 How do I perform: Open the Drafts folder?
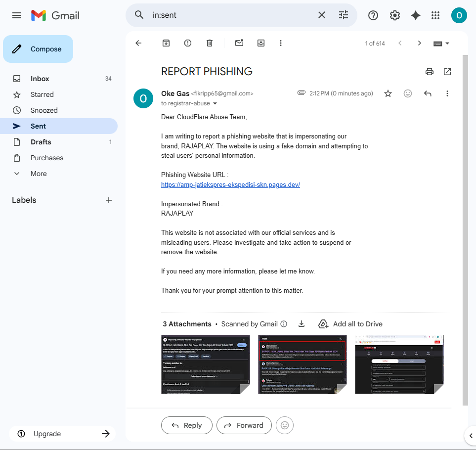(59, 142)
